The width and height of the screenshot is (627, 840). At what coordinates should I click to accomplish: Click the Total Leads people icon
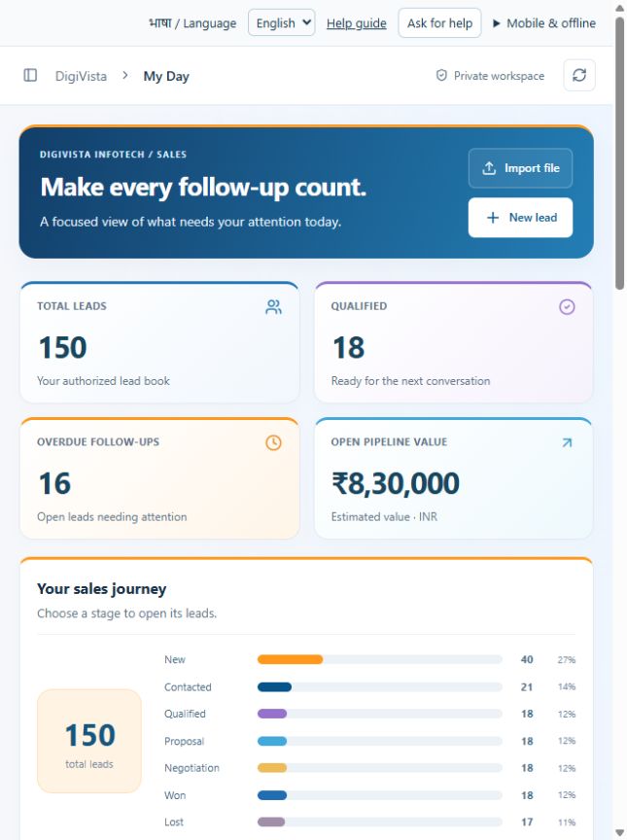click(x=273, y=307)
